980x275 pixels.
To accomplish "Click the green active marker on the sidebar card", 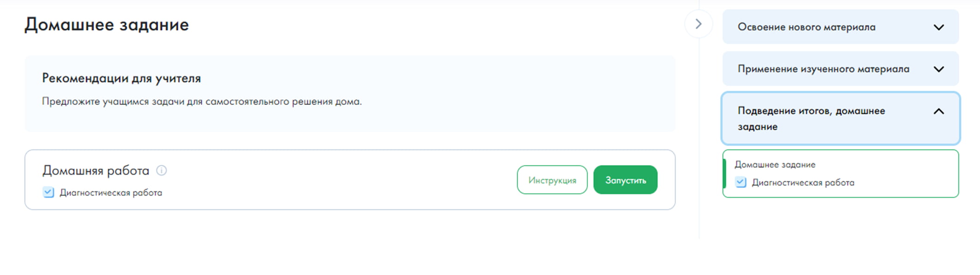I will click(x=724, y=173).
